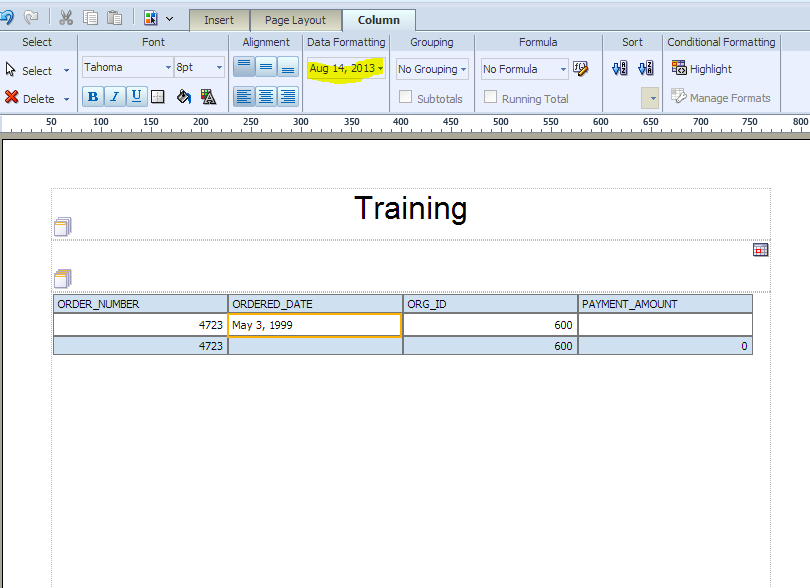Select the Training title text
This screenshot has height=588, width=810.
pyautogui.click(x=411, y=208)
